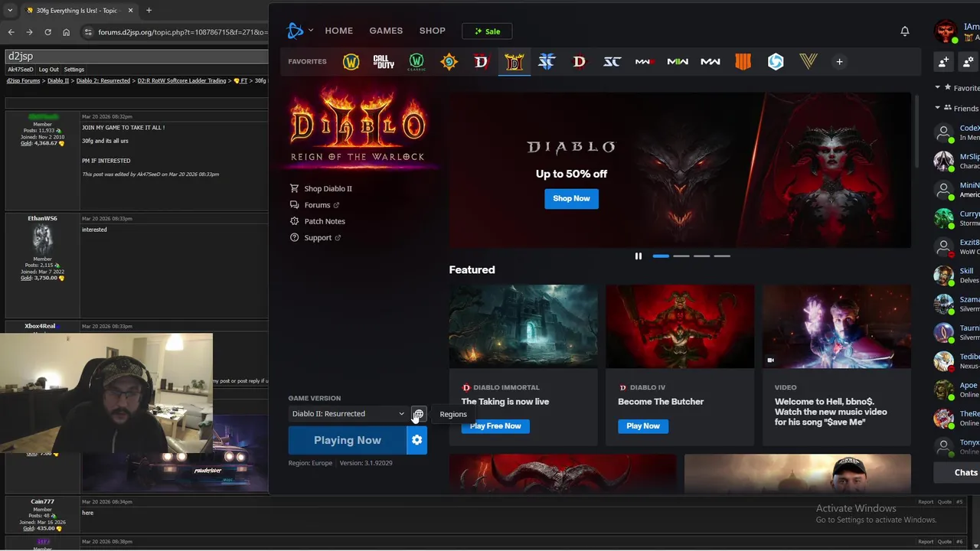Click the Playing Now button
This screenshot has width=980, height=551.
[348, 440]
